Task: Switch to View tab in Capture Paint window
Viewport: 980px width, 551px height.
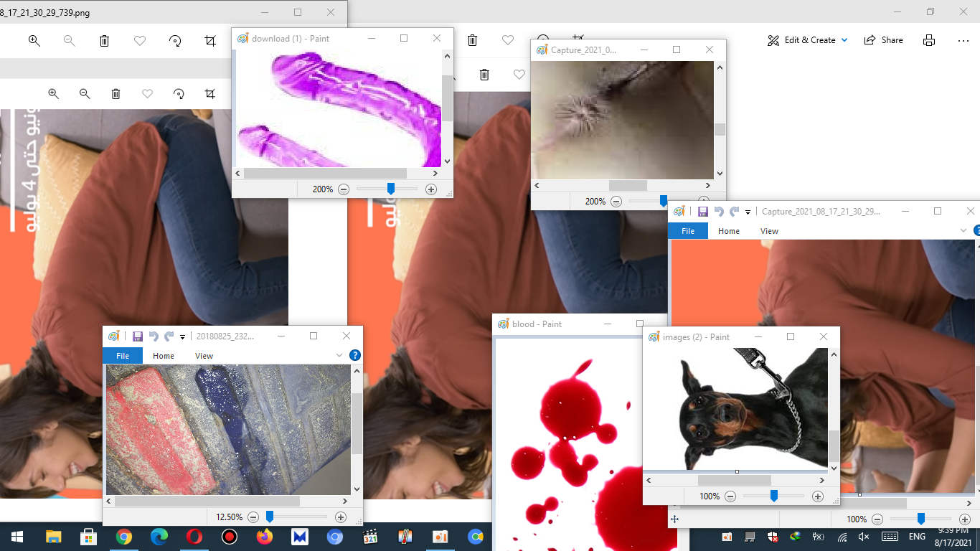Action: click(769, 231)
